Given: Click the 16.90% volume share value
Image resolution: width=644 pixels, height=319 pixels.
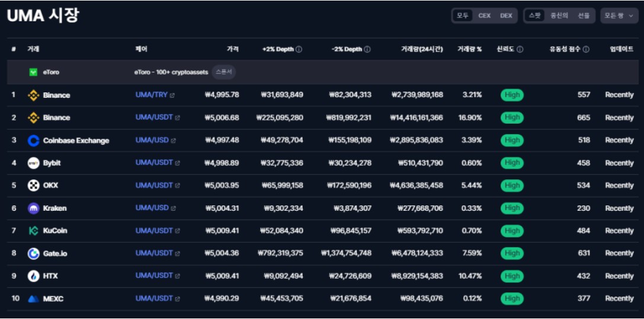Looking at the screenshot, I should point(470,118).
